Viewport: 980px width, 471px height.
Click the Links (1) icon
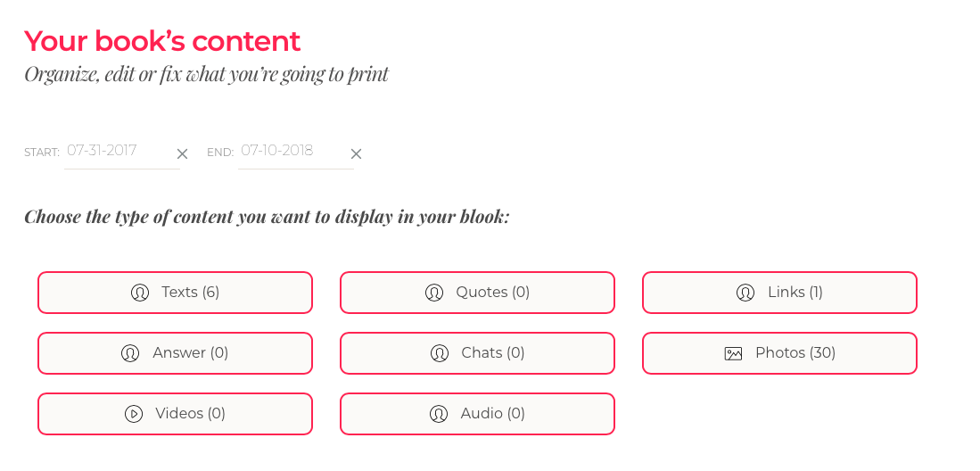point(745,293)
